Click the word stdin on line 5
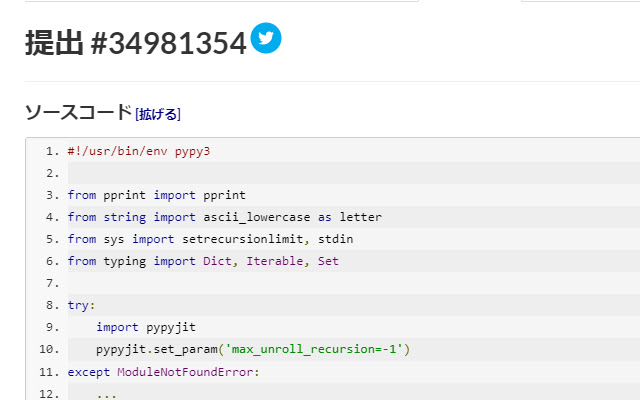Screen dimensions: 640x400 click(336, 239)
